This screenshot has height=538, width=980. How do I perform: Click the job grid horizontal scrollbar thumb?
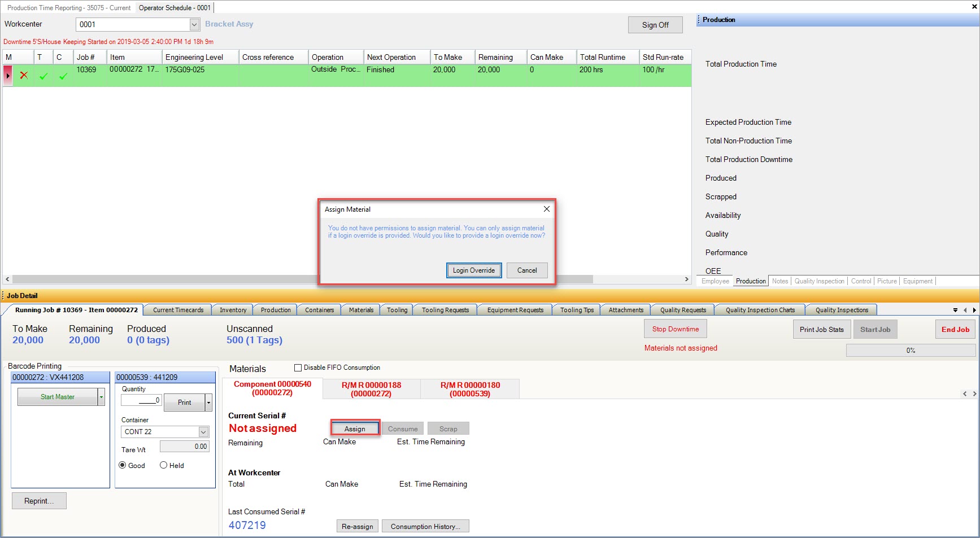302,279
